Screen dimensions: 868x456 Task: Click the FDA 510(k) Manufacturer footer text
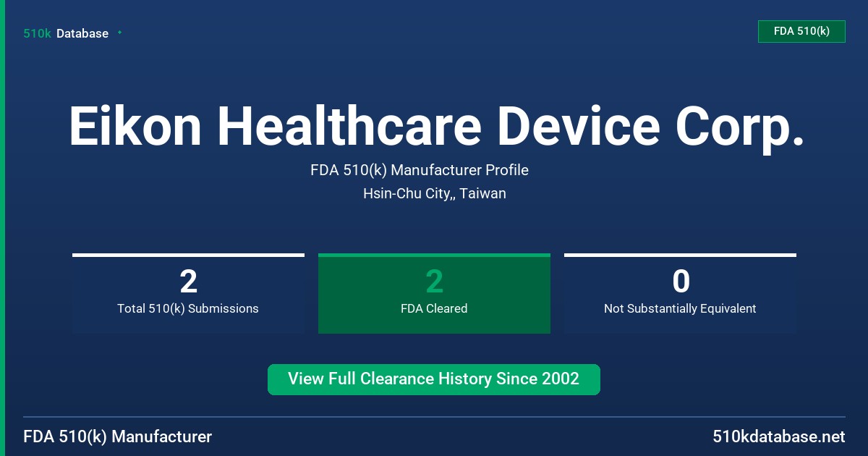118,436
